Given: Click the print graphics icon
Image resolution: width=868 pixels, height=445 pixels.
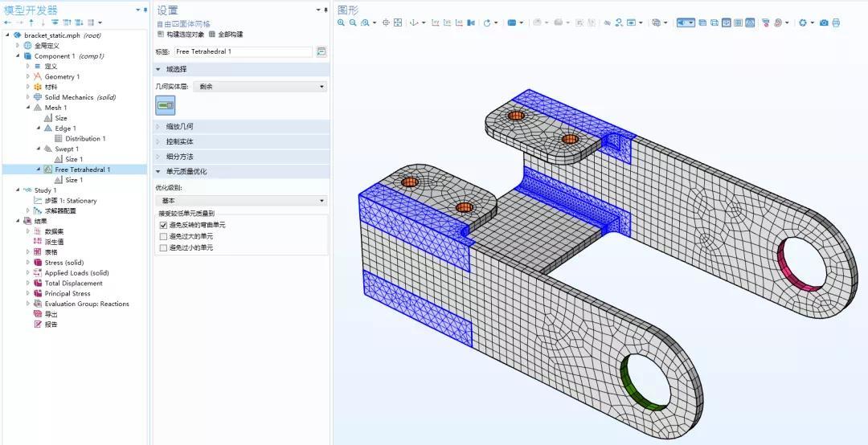Looking at the screenshot, I should pos(836,22).
